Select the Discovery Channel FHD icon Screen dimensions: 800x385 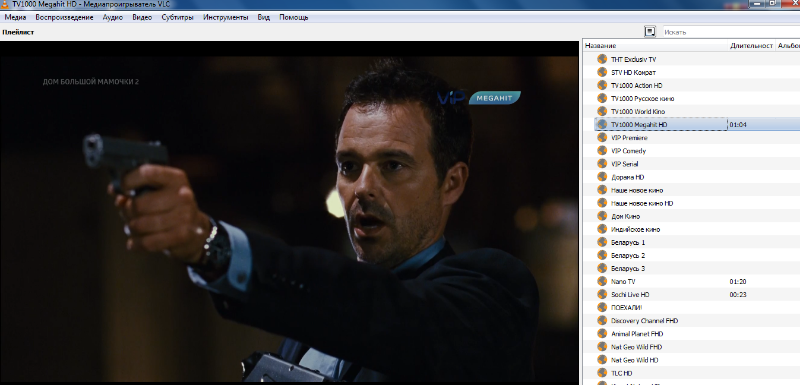(602, 321)
